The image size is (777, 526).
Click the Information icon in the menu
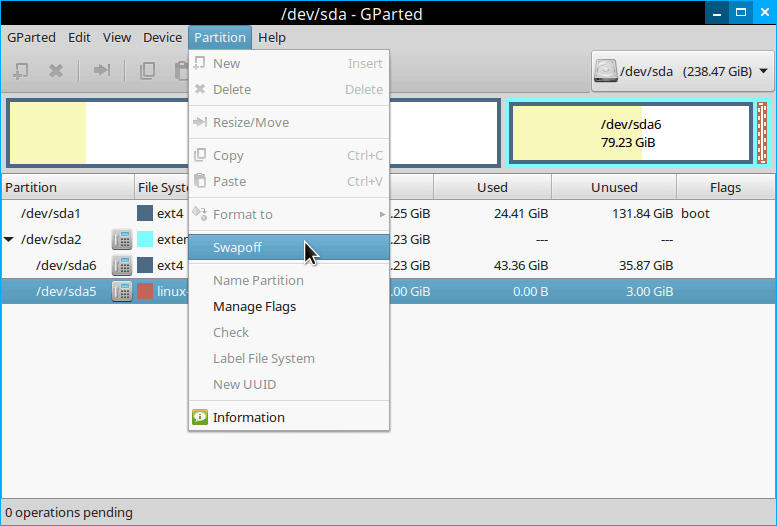(200, 417)
